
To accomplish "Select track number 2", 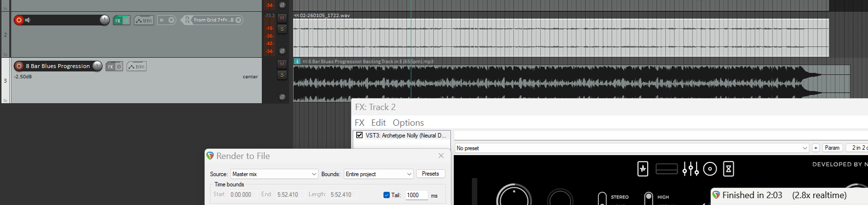I will 5,35.
